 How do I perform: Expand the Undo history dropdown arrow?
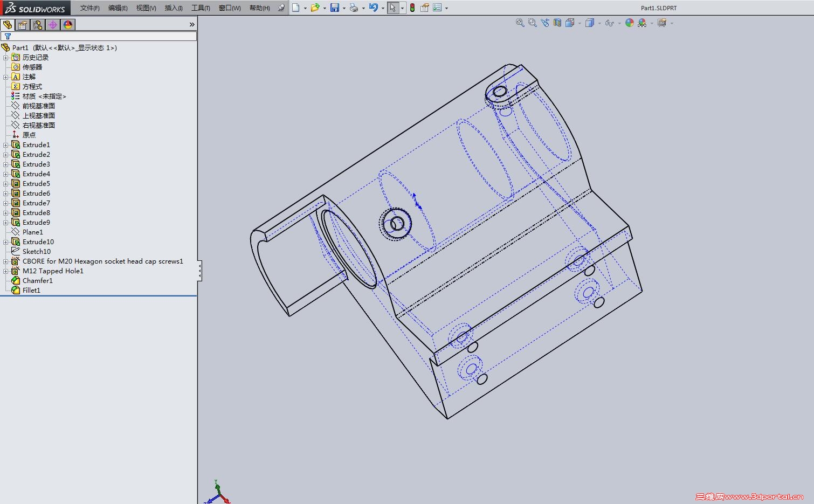[383, 8]
